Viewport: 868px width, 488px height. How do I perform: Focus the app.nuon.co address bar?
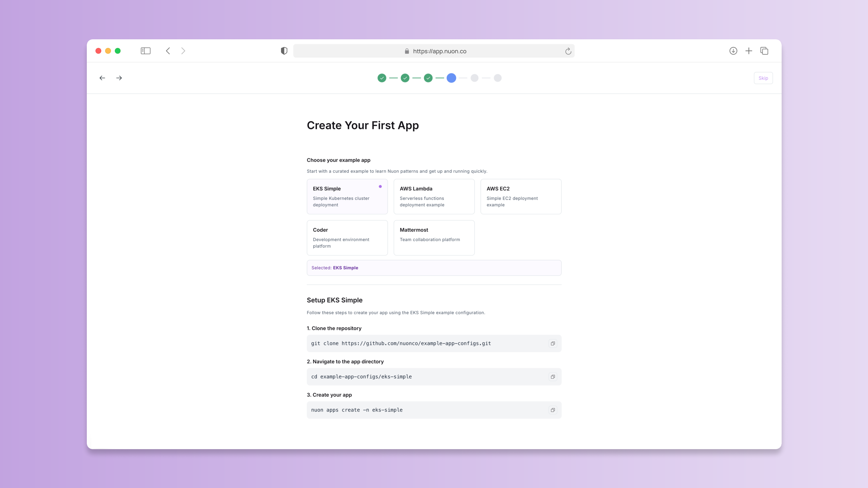click(434, 51)
